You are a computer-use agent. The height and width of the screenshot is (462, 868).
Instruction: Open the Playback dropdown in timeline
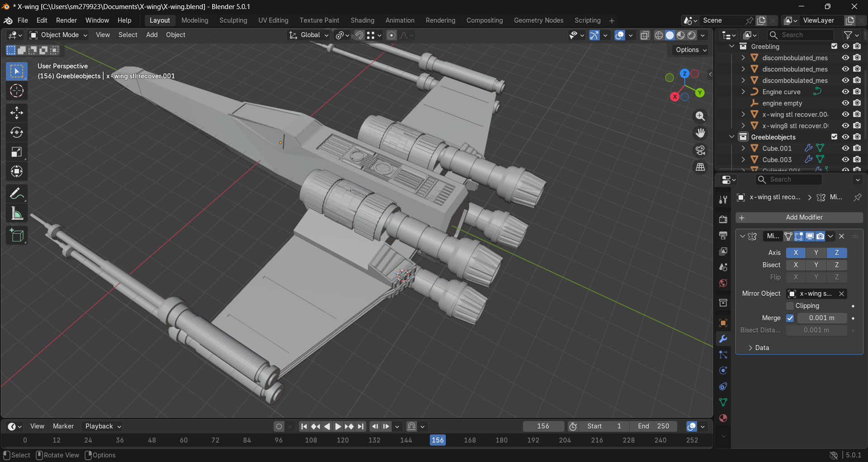tap(103, 426)
